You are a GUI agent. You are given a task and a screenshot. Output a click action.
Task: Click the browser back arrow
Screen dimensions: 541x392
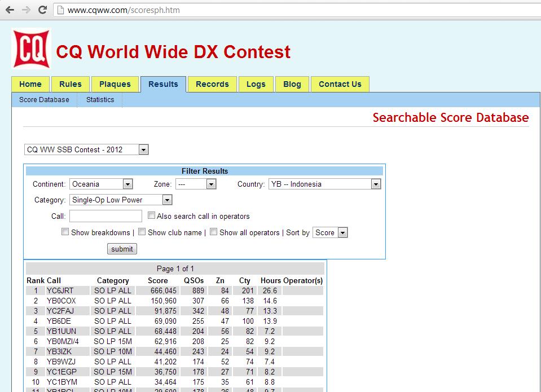[10, 10]
